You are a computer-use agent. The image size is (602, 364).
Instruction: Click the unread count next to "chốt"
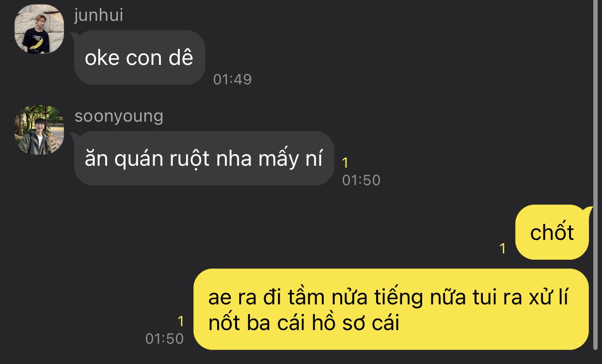(503, 249)
